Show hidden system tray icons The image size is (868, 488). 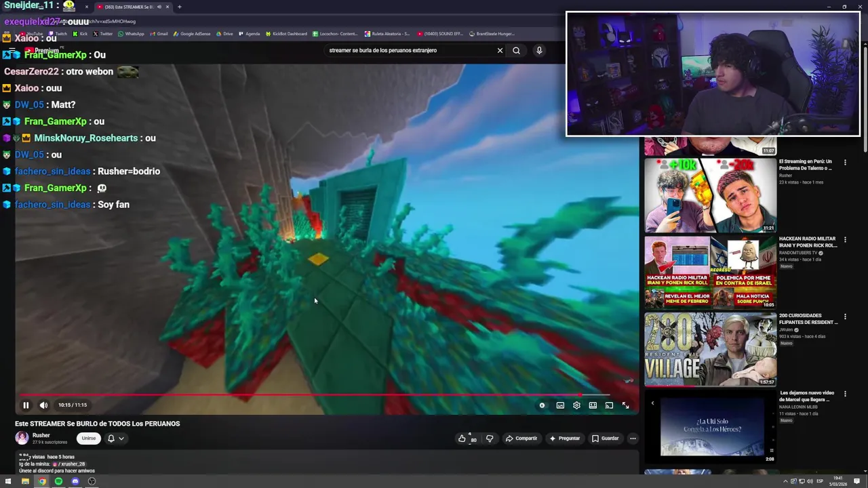click(786, 482)
